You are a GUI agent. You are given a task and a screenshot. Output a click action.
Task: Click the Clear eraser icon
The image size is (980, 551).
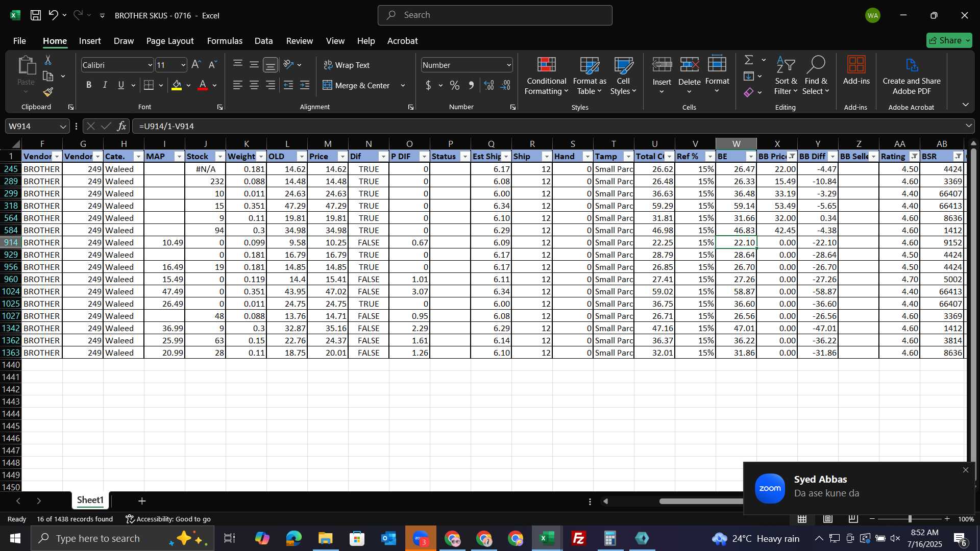[x=749, y=92]
